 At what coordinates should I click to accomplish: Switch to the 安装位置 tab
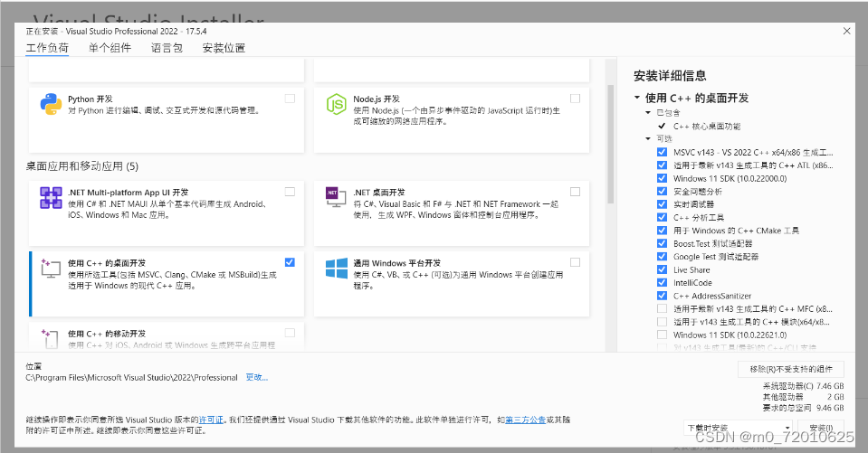224,48
